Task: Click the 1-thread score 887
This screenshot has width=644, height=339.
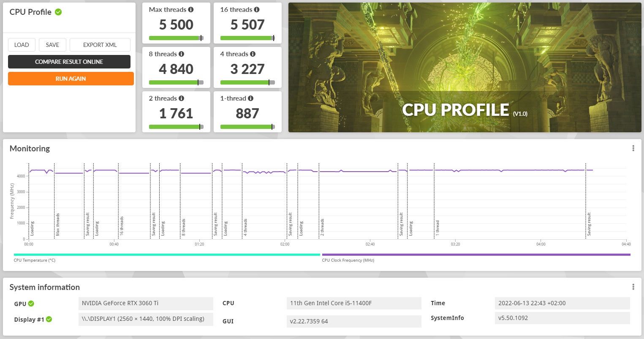Action: coord(247,113)
